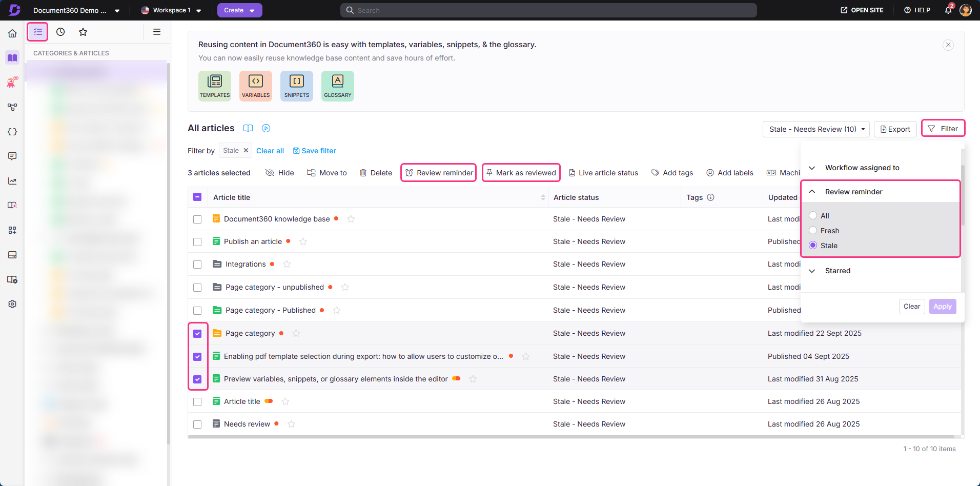980x486 pixels.
Task: Open the Analytics icon in the left sidebar
Action: click(12, 180)
